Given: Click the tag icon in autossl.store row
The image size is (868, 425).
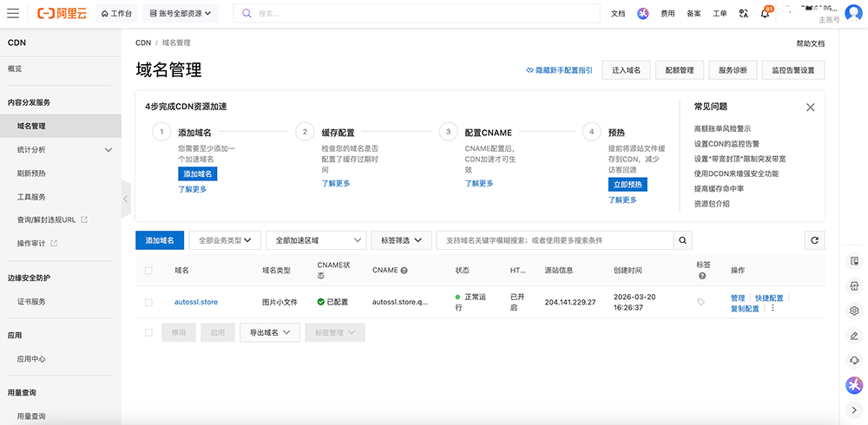Looking at the screenshot, I should pos(700,302).
